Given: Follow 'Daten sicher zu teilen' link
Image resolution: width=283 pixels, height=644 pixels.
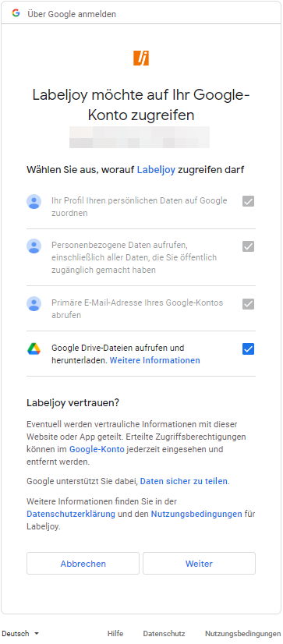Looking at the screenshot, I should pos(184,481).
